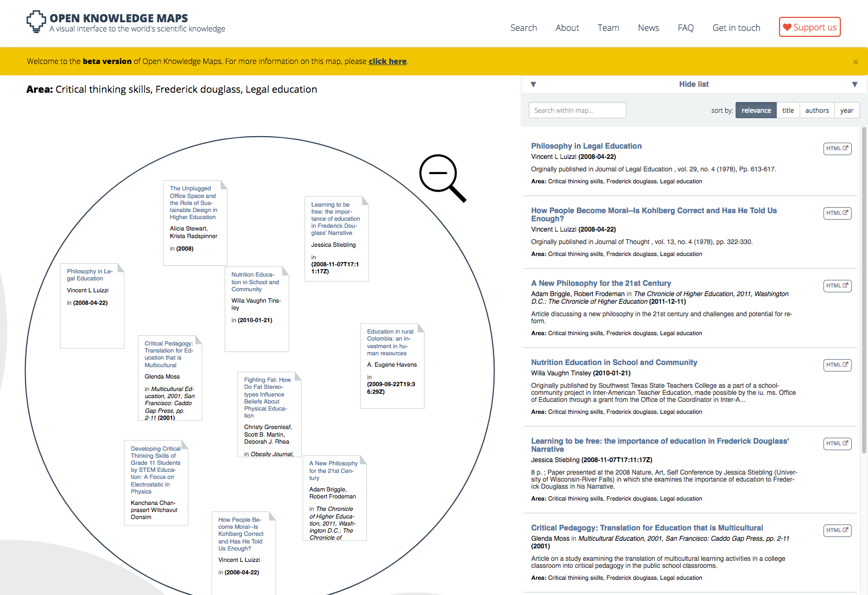This screenshot has width=868, height=595.
Task: Open the FAQ page
Action: 686,28
